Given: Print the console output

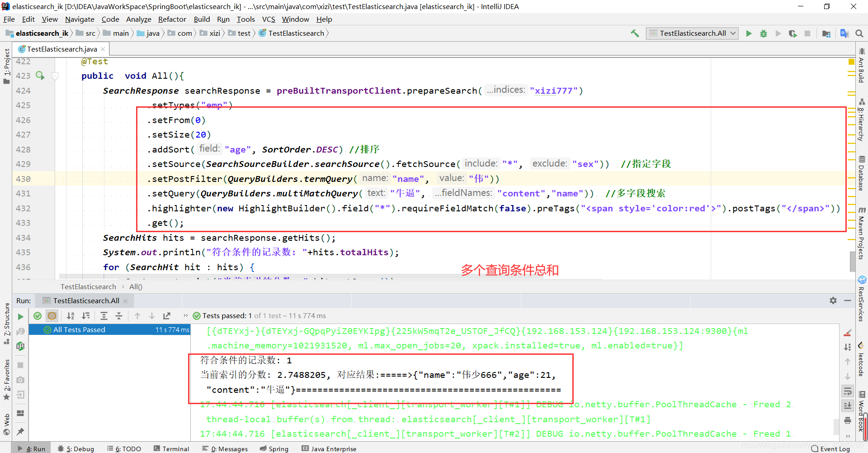Looking at the screenshot, I should click(848, 420).
